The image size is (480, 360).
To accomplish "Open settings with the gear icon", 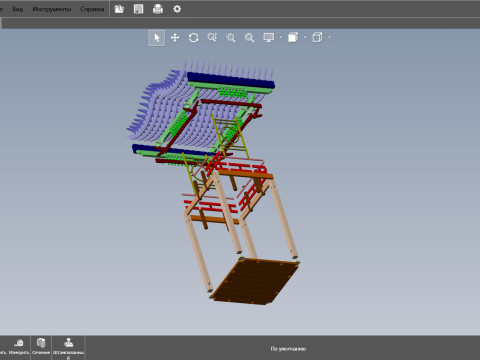I will point(177,9).
